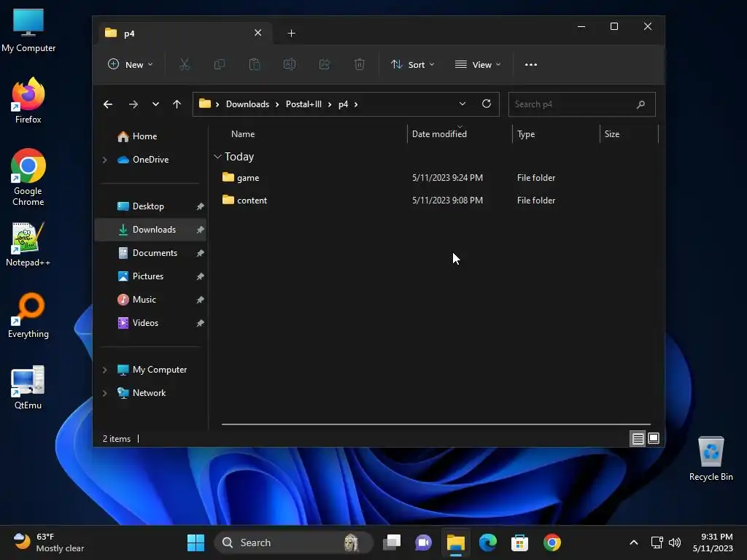Open the weather widget in taskbar

click(x=49, y=542)
